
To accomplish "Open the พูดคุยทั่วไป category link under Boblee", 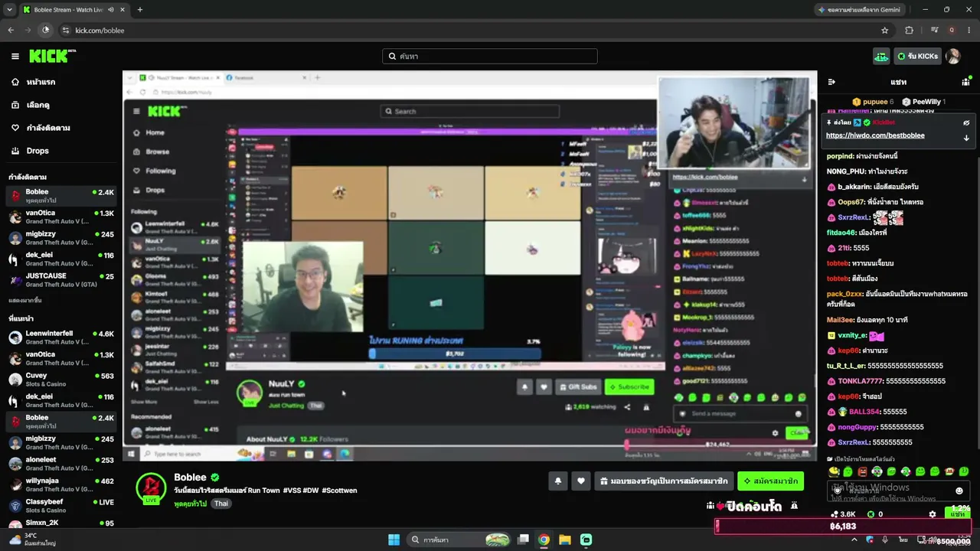I will pyautogui.click(x=191, y=503).
